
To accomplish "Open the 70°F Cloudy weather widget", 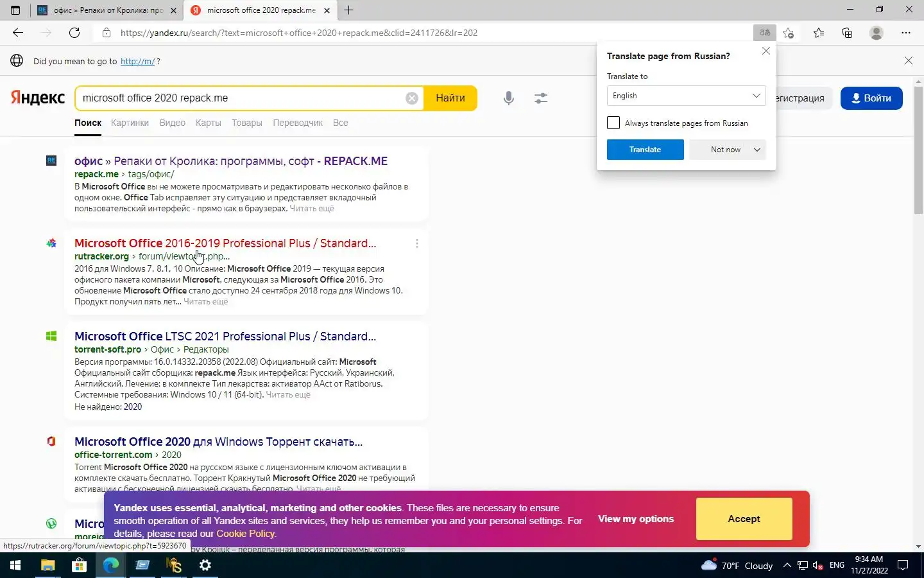I will (737, 565).
